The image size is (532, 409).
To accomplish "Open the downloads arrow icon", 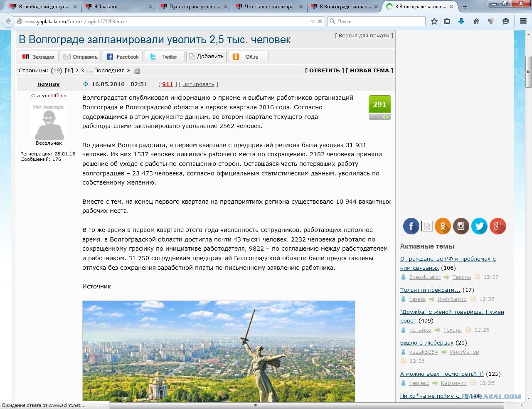I will [x=461, y=21].
